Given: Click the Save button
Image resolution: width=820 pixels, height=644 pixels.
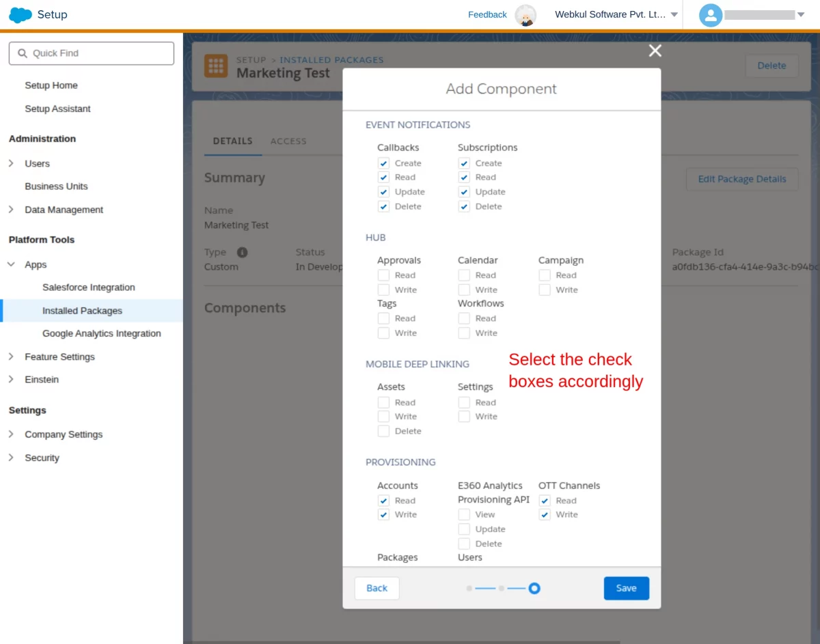Looking at the screenshot, I should coord(627,588).
